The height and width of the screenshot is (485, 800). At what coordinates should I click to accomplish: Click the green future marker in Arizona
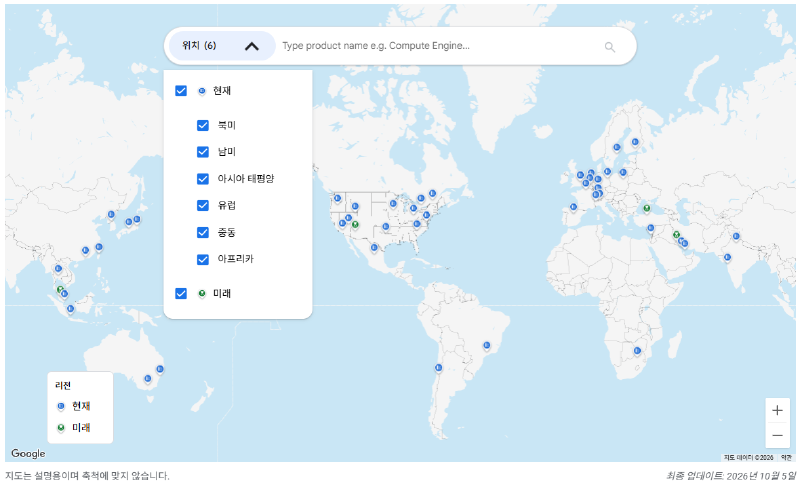tap(355, 225)
